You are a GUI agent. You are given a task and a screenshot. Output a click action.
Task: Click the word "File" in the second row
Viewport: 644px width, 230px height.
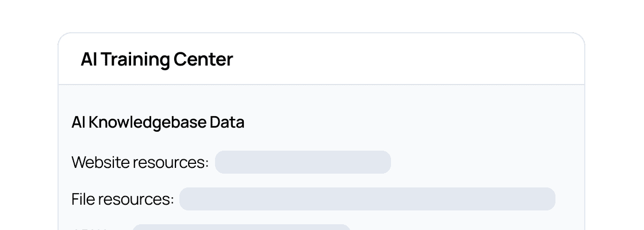click(x=82, y=200)
